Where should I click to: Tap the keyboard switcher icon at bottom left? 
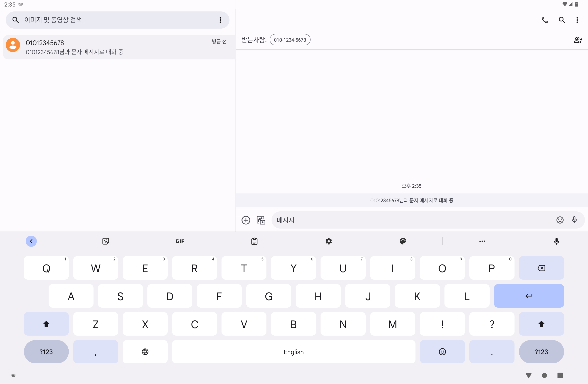(x=14, y=375)
